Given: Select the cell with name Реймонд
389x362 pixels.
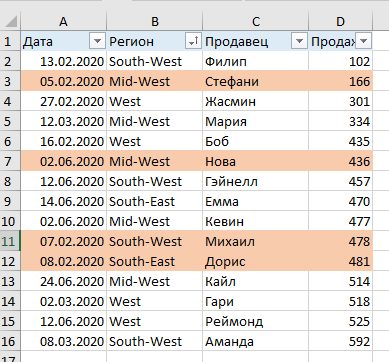Looking at the screenshot, I should coord(256,321).
